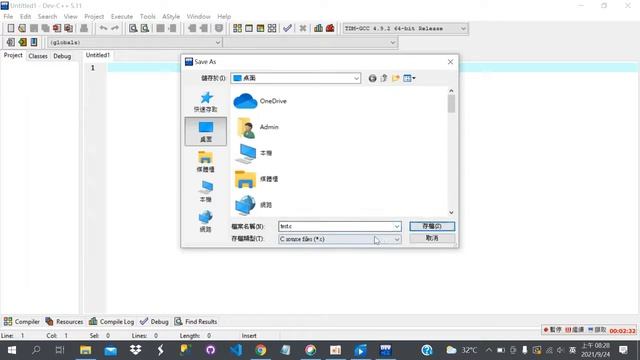Select Desktop (桌面) in Save As sidebar

(x=206, y=131)
